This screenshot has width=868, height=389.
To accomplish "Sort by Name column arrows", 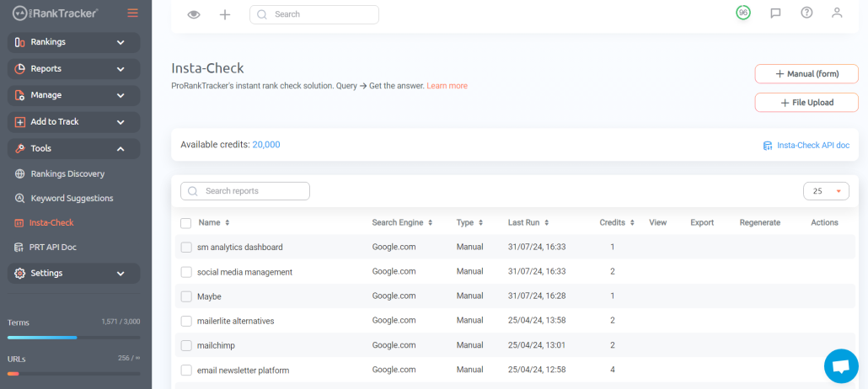I will tap(227, 222).
